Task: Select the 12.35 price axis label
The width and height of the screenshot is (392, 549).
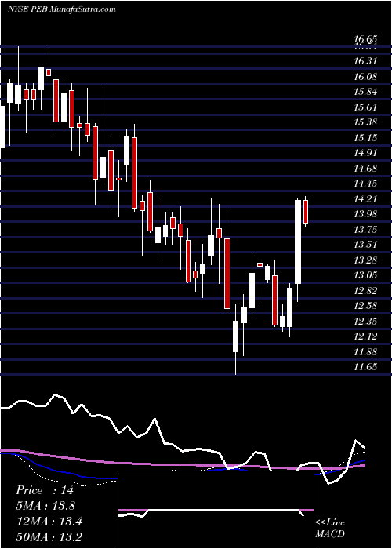Action: pyautogui.click(x=365, y=321)
